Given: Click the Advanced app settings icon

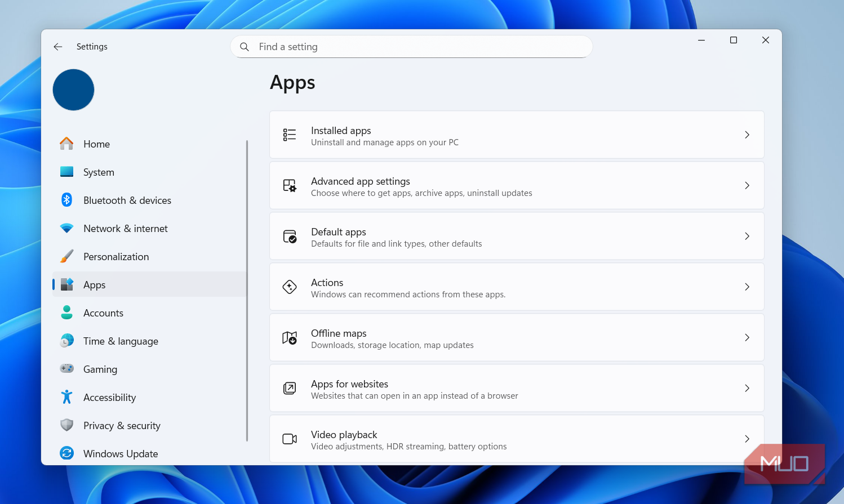Looking at the screenshot, I should (x=290, y=185).
